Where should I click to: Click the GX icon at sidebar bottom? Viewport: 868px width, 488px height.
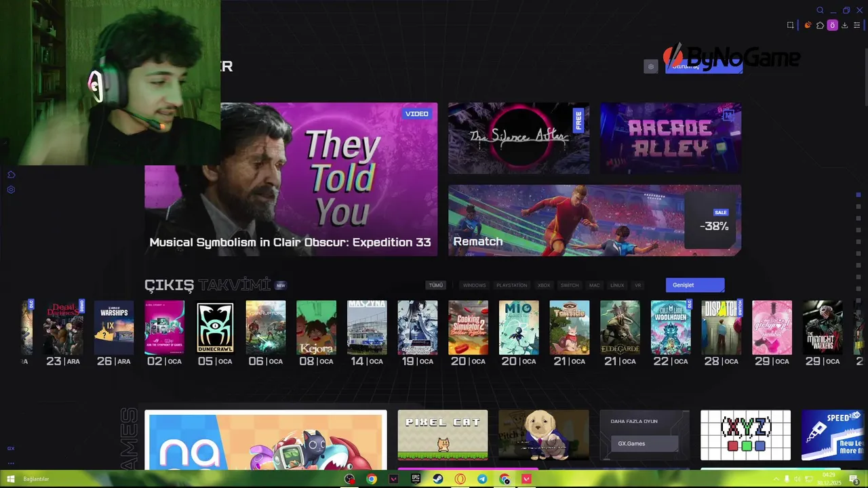pyautogui.click(x=11, y=449)
